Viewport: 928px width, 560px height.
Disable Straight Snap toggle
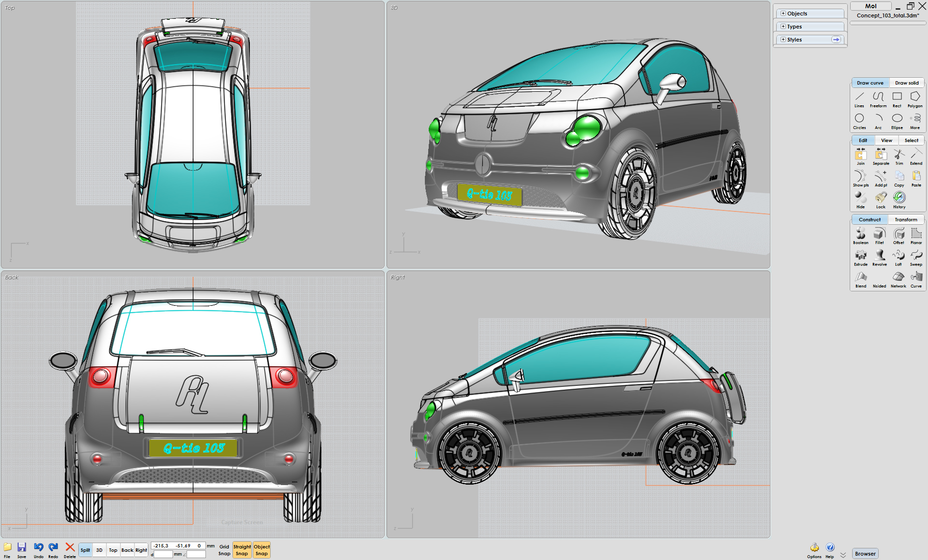tap(242, 550)
